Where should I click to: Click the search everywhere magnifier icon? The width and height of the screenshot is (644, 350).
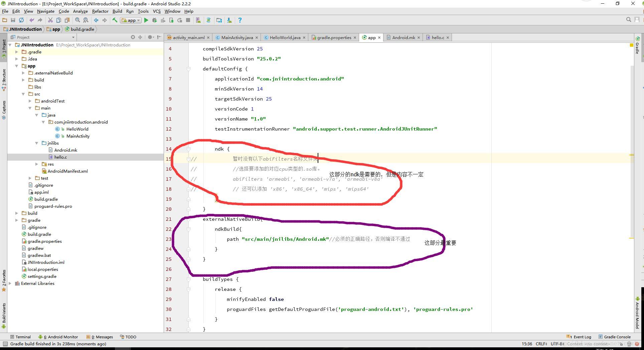[629, 20]
